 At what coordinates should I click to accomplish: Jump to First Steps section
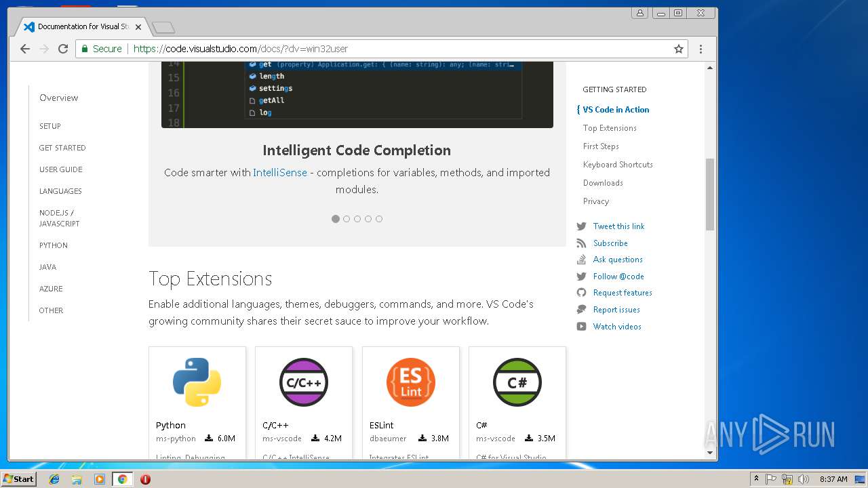pyautogui.click(x=601, y=146)
